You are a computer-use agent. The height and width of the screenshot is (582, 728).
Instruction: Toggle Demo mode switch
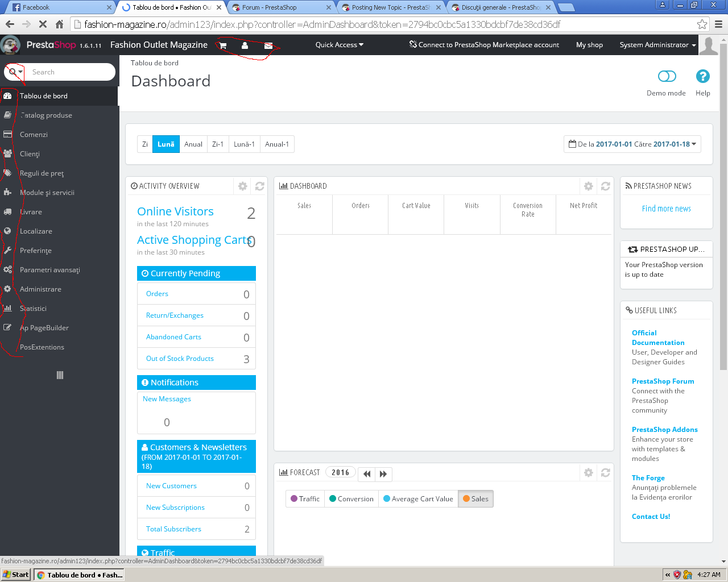click(667, 76)
